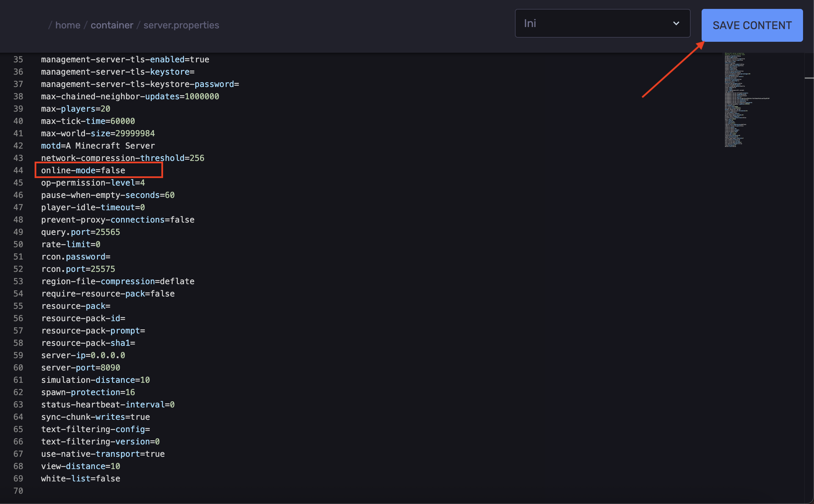This screenshot has width=814, height=504.
Task: Click line number 44 in gutter
Action: click(x=18, y=170)
